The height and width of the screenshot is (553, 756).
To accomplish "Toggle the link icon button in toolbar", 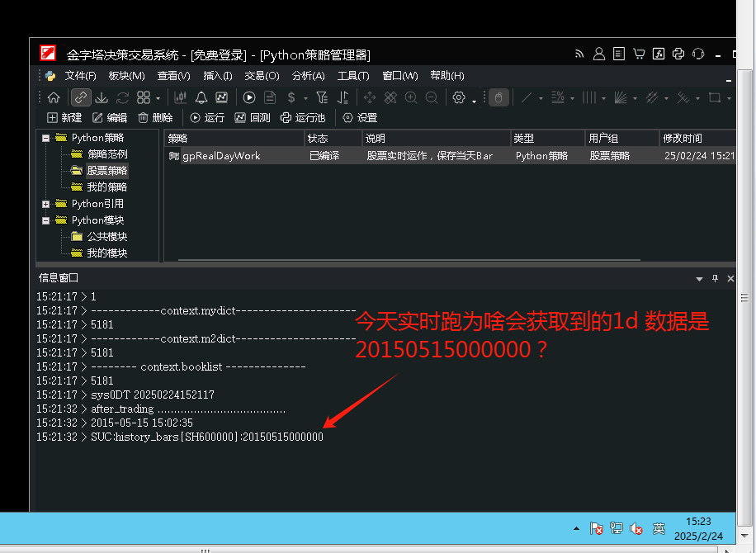I will [80, 97].
